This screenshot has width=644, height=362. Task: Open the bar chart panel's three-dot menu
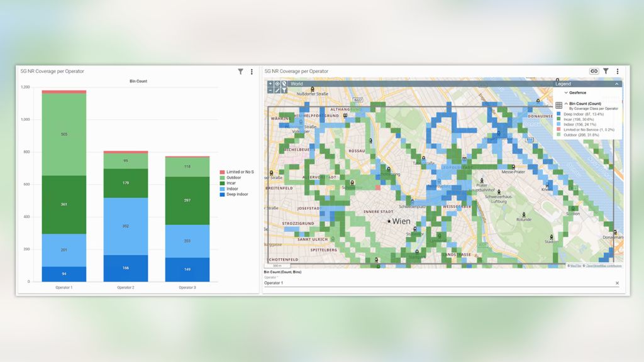252,72
